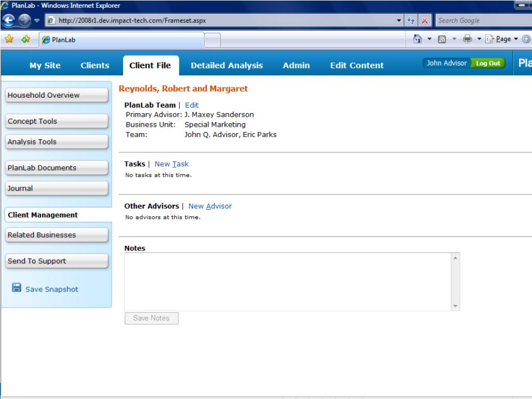Open Household Overview in sidebar

(57, 95)
